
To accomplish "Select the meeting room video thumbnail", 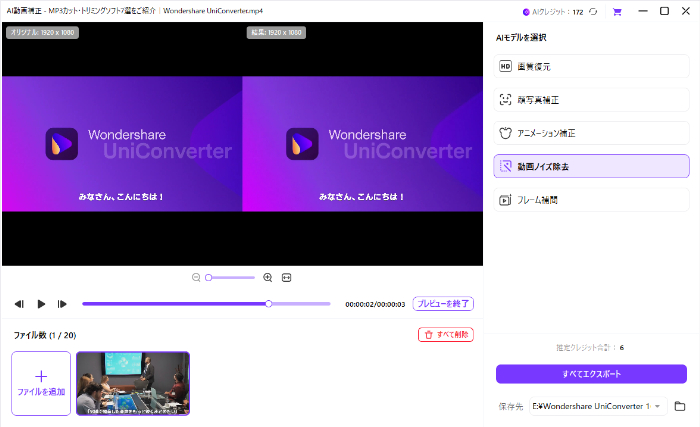I will click(133, 383).
